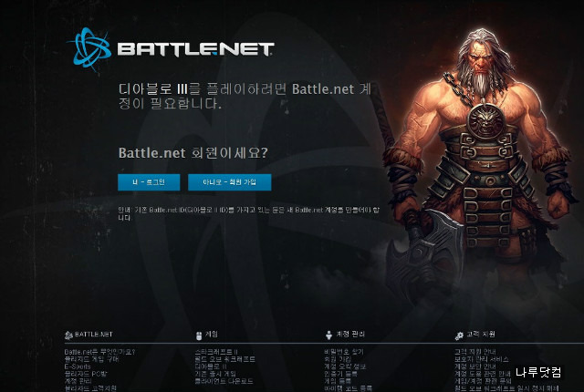Open the 블리자드 PC방 link
584x392 pixels.
click(x=86, y=374)
